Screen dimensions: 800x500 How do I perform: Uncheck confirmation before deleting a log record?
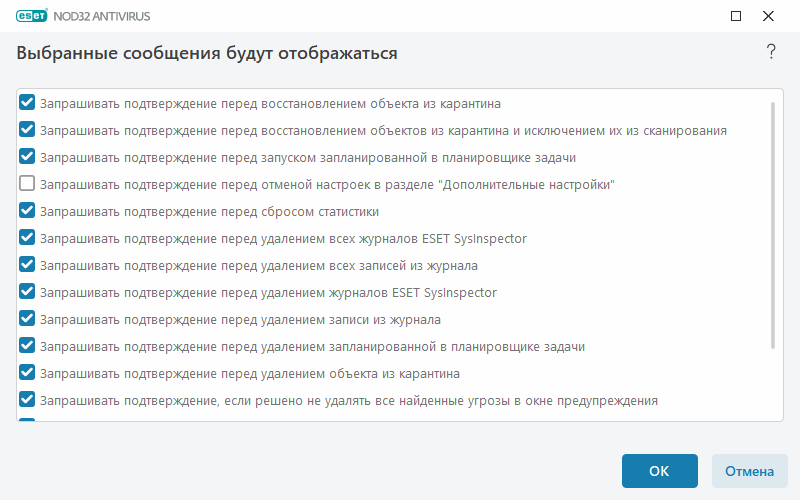coord(27,318)
